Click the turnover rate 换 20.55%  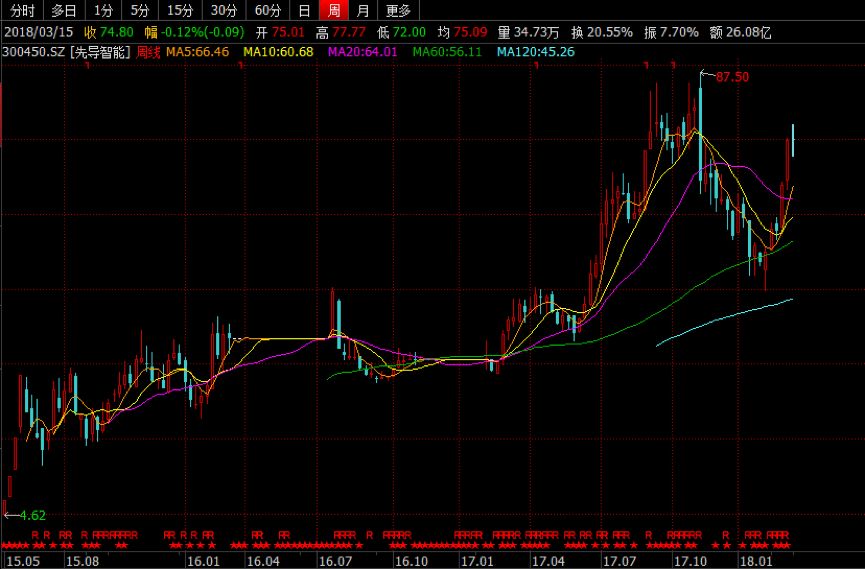coord(602,32)
